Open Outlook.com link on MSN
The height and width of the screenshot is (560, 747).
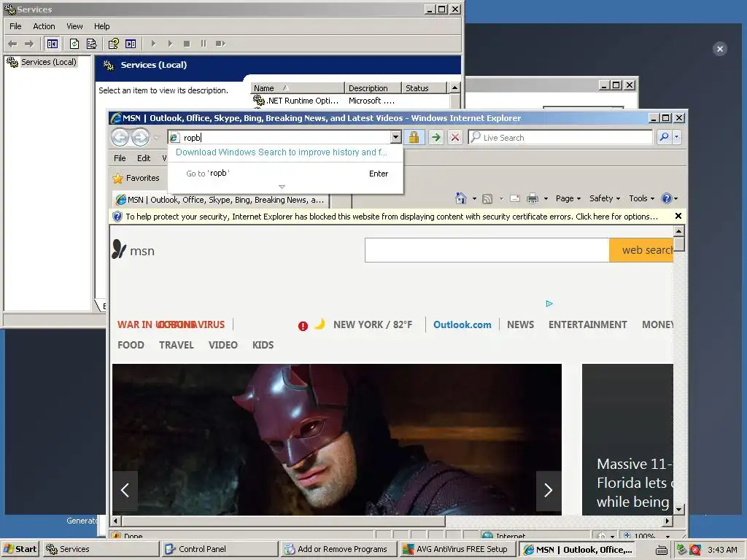(462, 324)
